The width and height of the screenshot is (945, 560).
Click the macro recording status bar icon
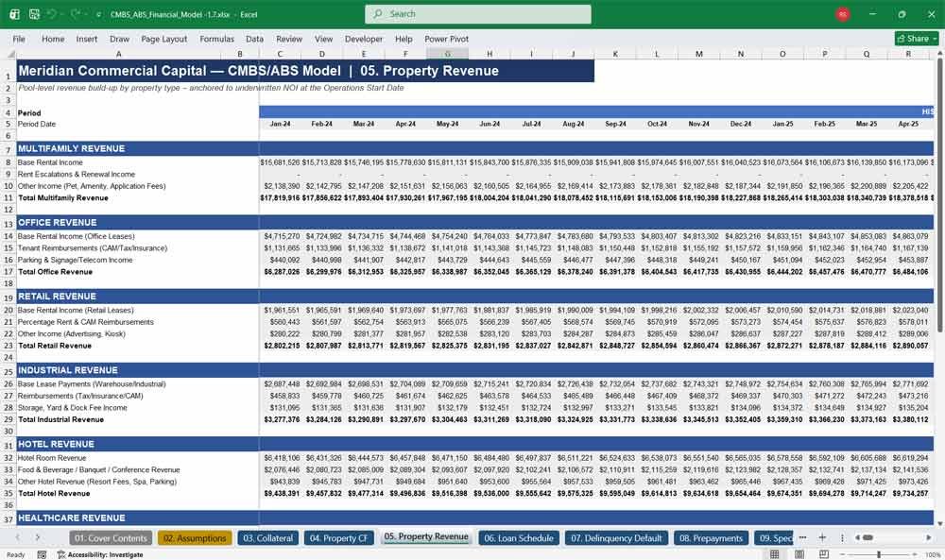tap(42, 554)
